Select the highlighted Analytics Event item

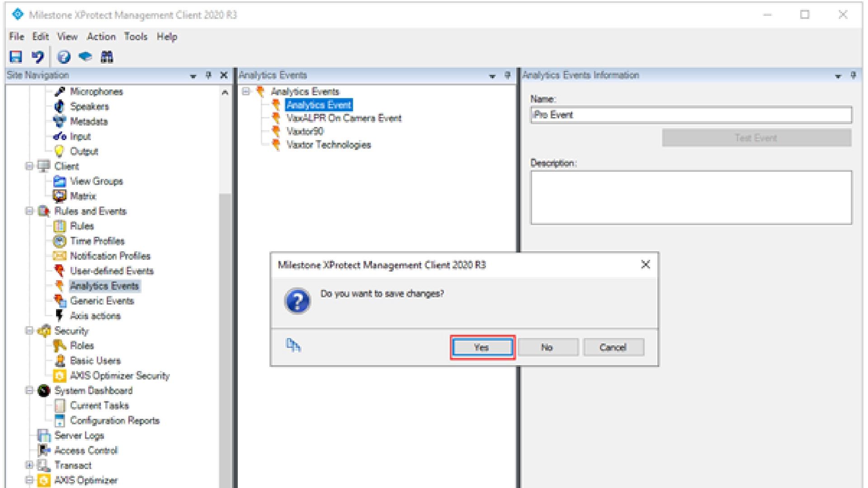[x=319, y=105]
